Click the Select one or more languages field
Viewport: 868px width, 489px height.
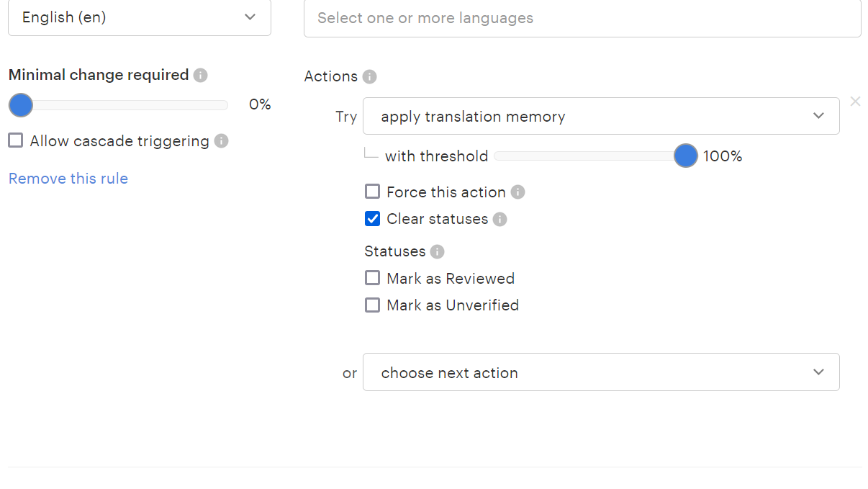pos(582,18)
